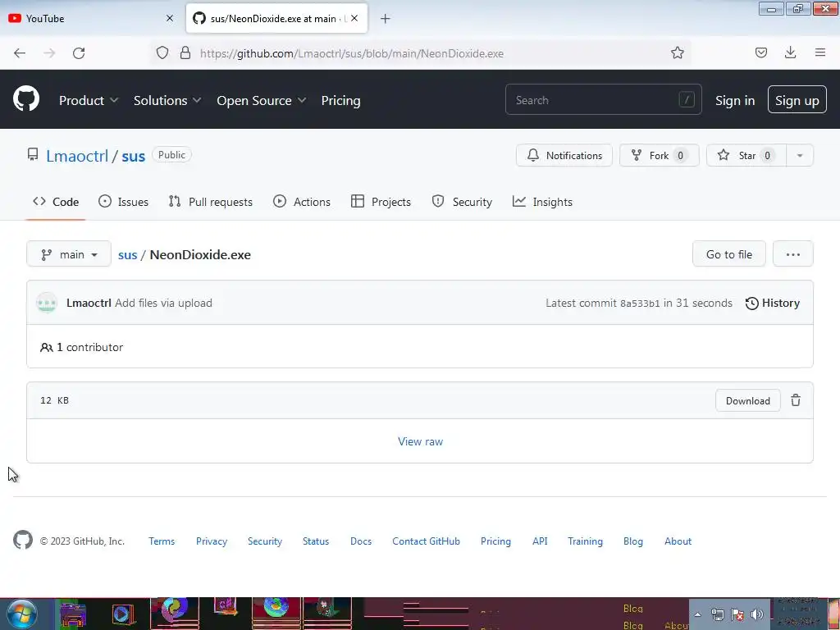Click the network tray icon

(717, 614)
